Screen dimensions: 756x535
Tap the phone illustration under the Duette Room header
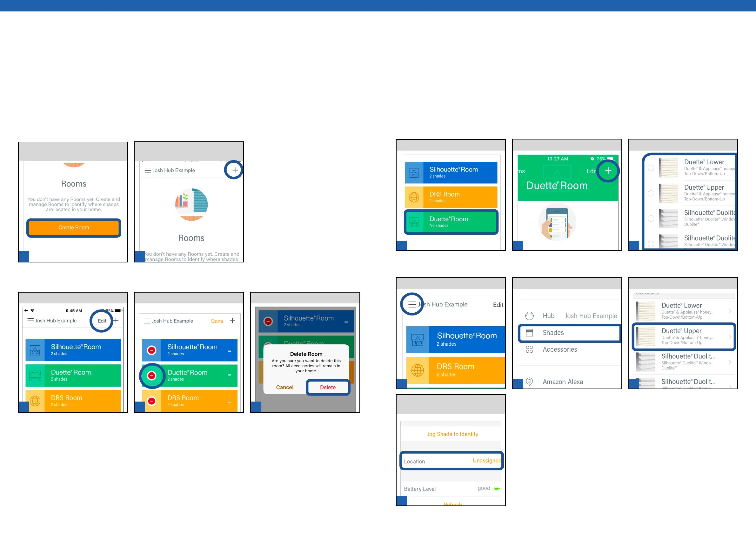(x=557, y=222)
